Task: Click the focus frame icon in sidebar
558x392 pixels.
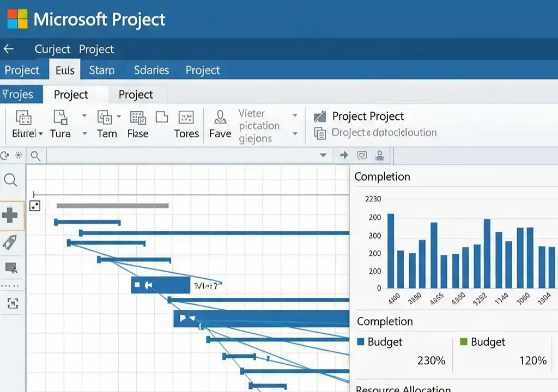Action: pyautogui.click(x=13, y=303)
